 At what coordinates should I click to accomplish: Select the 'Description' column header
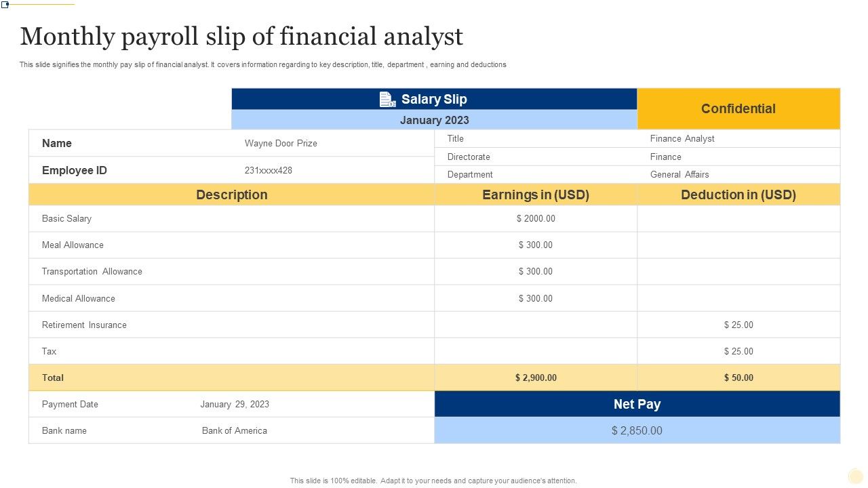click(232, 195)
